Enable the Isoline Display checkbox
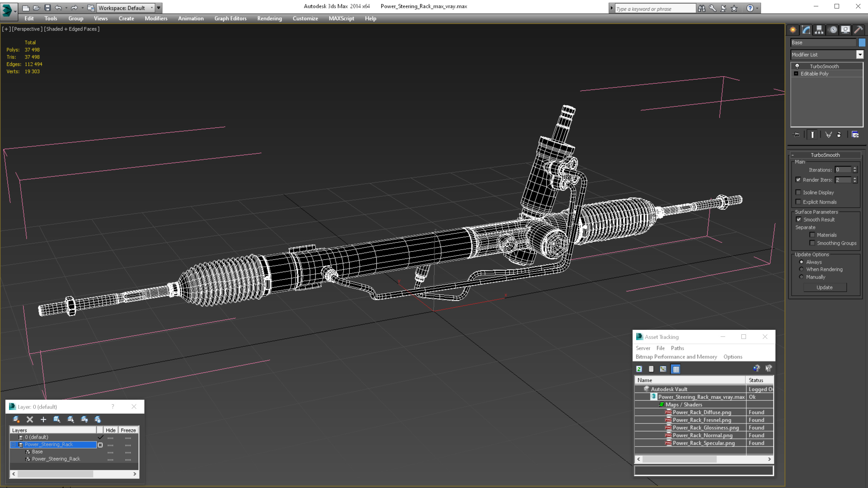Screen dimensions: 868x488 (798, 192)
